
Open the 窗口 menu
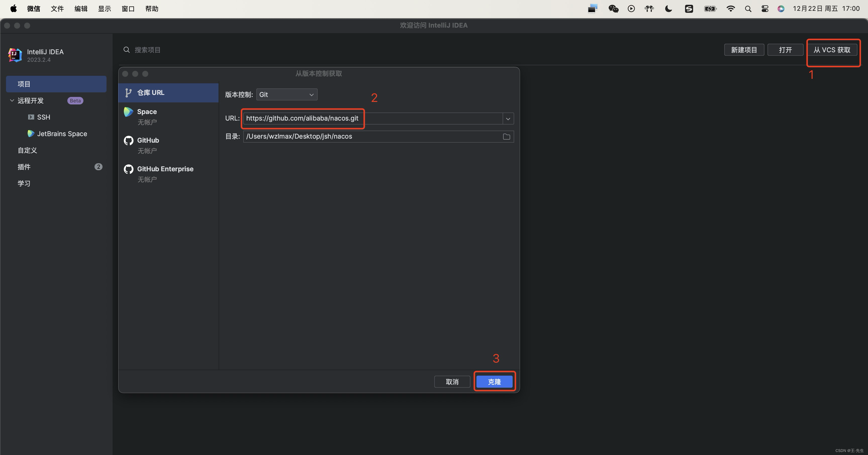tap(128, 9)
